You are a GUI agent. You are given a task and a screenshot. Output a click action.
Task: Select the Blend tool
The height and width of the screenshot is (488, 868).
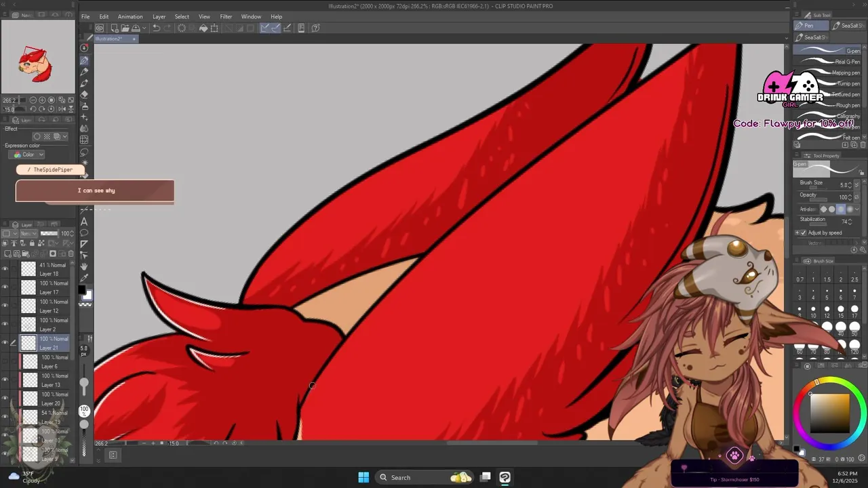(x=84, y=128)
